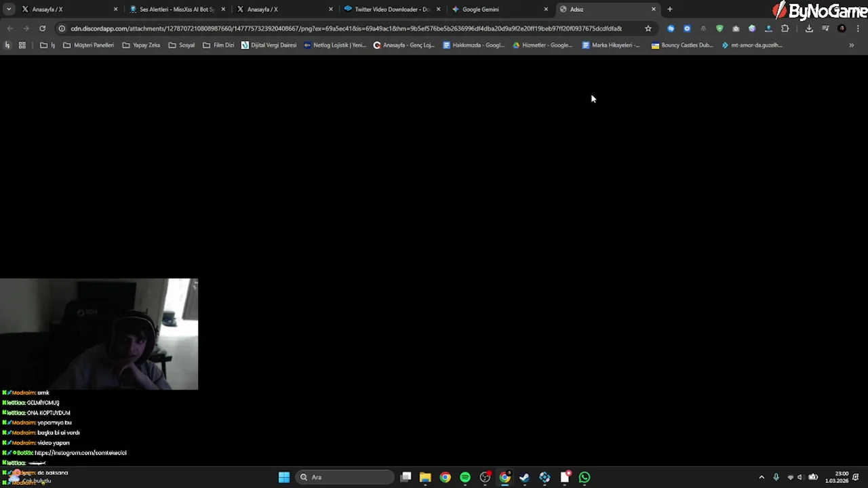Screen dimensions: 868x488
Task: Open Spotify from the taskbar
Action: click(465, 477)
